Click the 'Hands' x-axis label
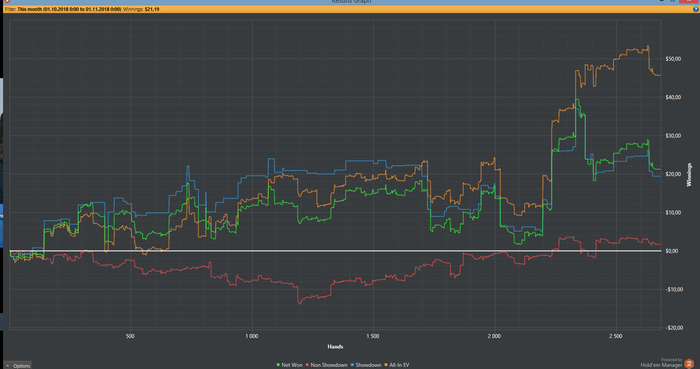Screen dimensions: 700x369 335,347
